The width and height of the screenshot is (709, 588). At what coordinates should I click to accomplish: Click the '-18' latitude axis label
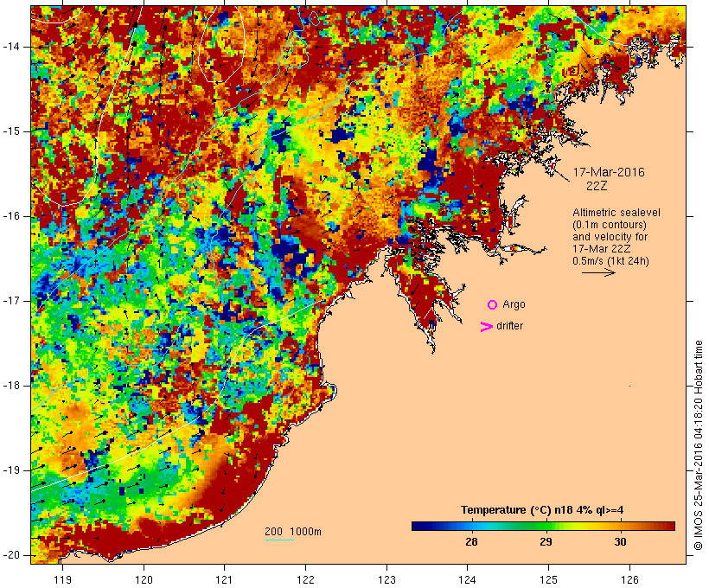pyautogui.click(x=11, y=386)
